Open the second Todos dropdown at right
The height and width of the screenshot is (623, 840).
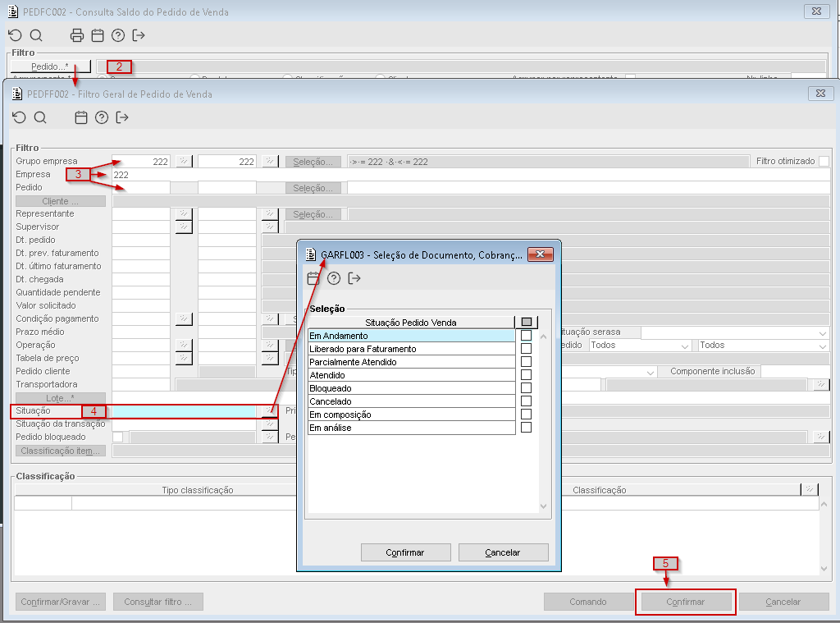[x=823, y=346]
